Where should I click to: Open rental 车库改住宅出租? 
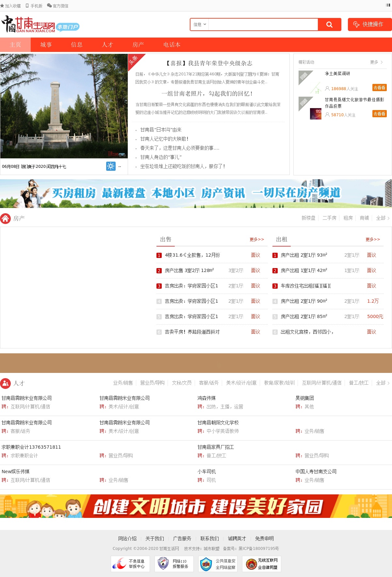pos(306,286)
